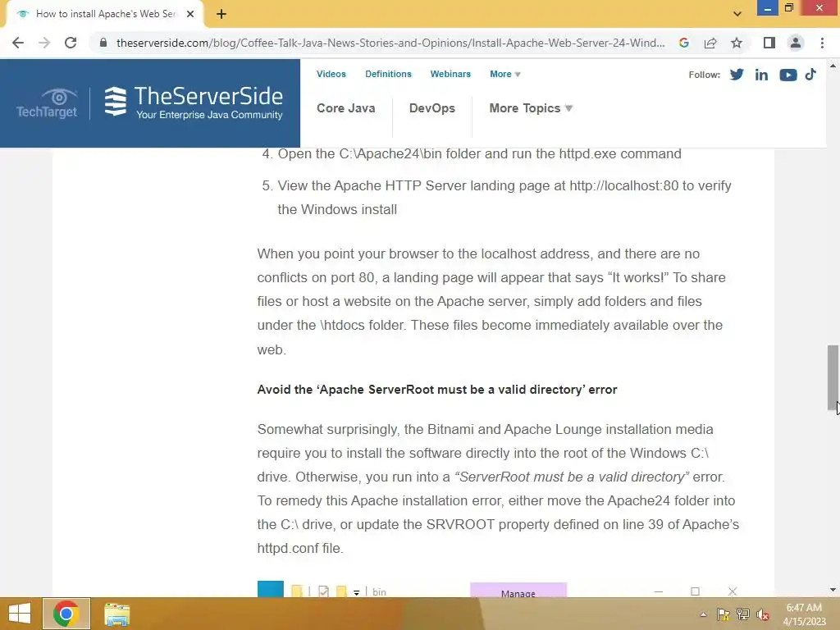Close the How to install Apache tab
Image resolution: width=840 pixels, height=630 pixels.
[x=190, y=14]
